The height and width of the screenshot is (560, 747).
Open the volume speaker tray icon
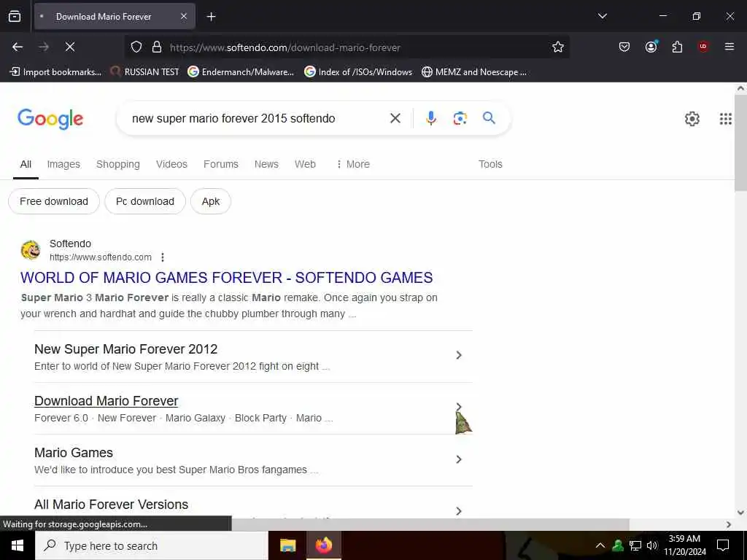pos(652,545)
